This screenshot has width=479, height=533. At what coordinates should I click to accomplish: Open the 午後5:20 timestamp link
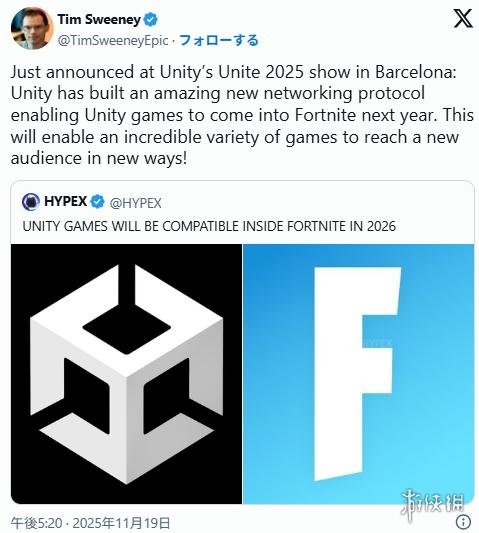(x=37, y=523)
